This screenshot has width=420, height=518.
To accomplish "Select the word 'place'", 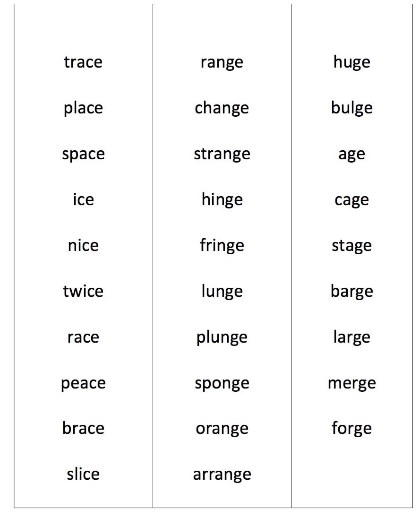I will coord(83,108).
